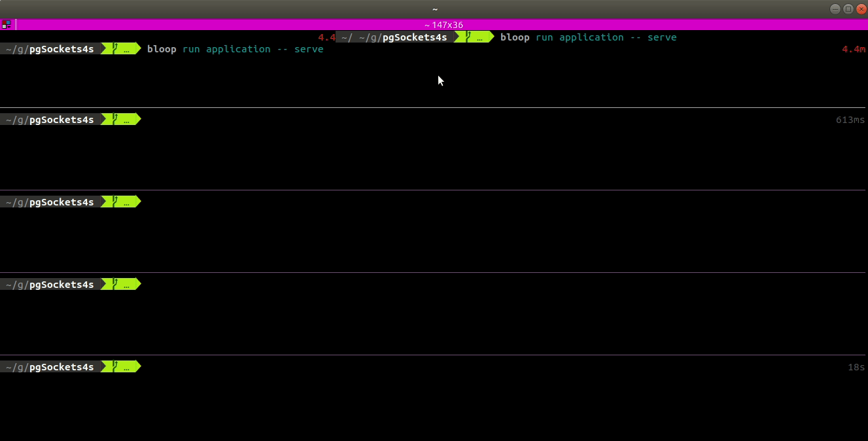Click the git branch segment in the 18s prompt

122,367
